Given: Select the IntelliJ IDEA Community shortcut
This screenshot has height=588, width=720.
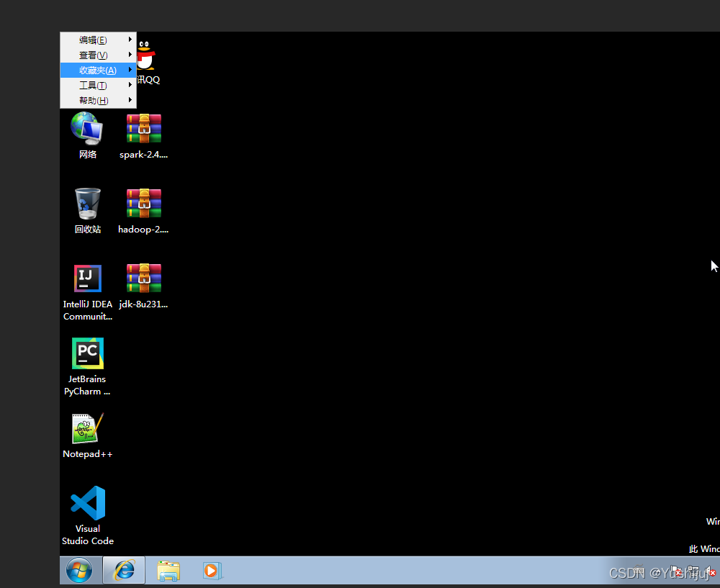Looking at the screenshot, I should pyautogui.click(x=87, y=292).
